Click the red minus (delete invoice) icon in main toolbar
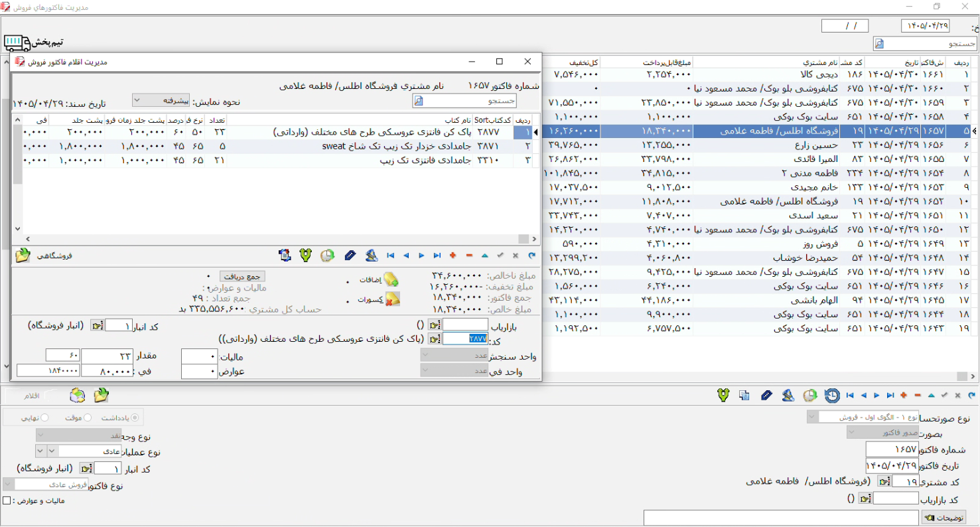Screen dimensions: 980x527 click(x=918, y=396)
